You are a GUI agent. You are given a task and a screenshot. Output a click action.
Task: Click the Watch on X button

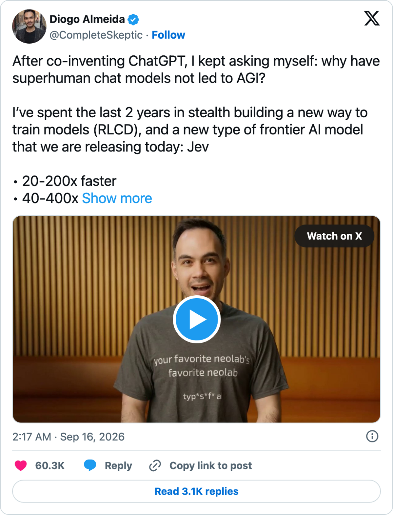(x=334, y=236)
